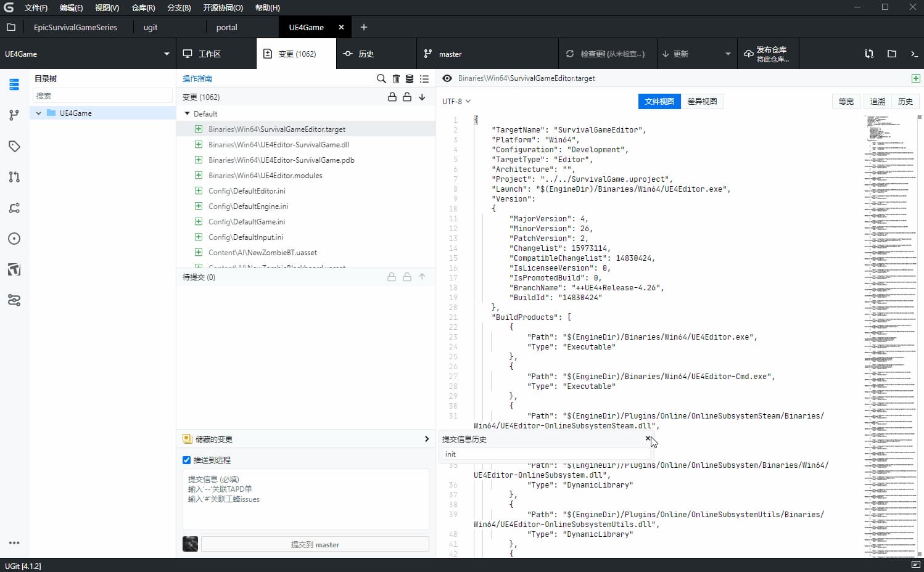Enable the 推送到远程 checkbox
Screen dimensions: 924x572
pos(186,460)
